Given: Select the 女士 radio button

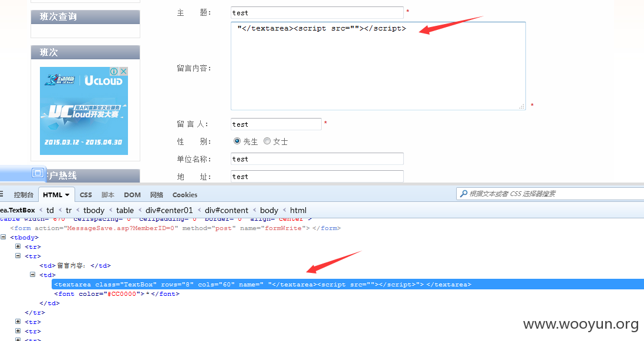Looking at the screenshot, I should [x=267, y=141].
